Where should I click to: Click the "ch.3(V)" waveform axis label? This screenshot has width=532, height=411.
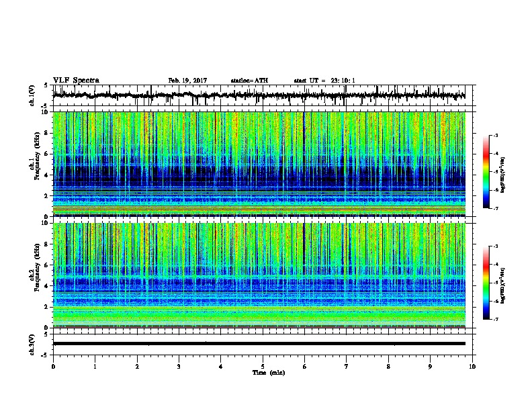[x=32, y=345]
